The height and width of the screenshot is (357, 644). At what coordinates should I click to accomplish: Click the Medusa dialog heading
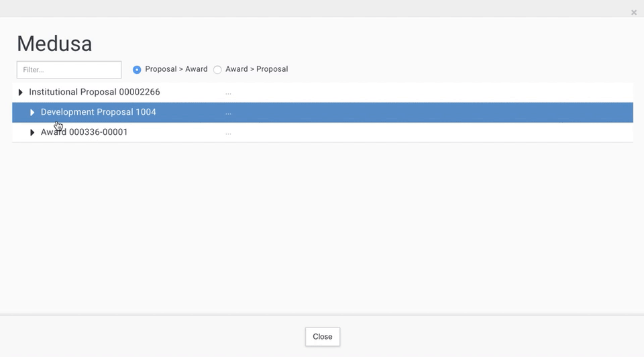click(54, 44)
